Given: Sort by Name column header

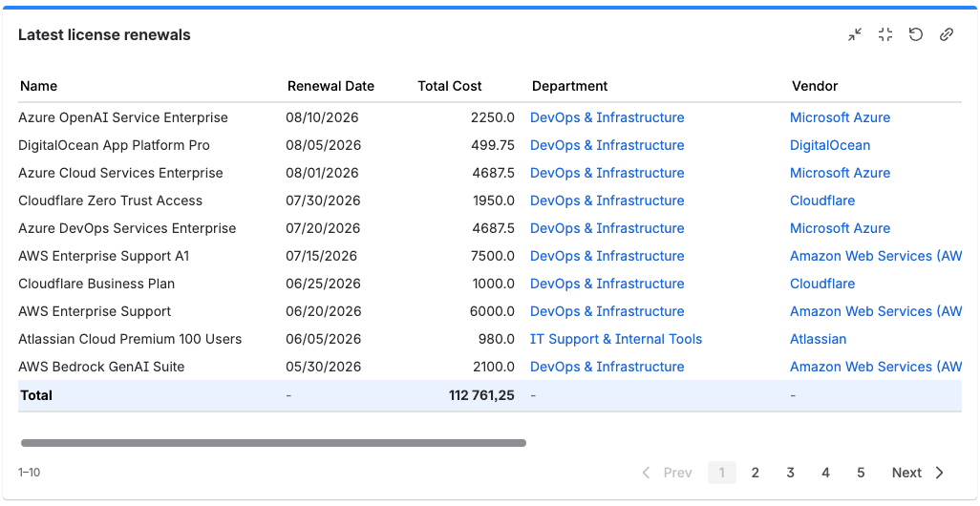Looking at the screenshot, I should point(39,86).
